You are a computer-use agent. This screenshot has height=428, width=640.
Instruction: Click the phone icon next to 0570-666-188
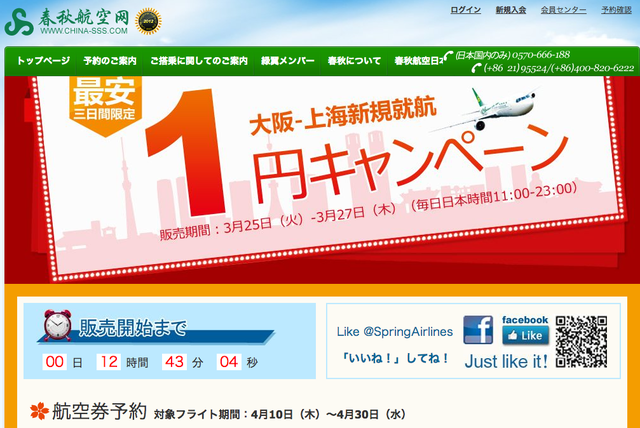pos(449,55)
